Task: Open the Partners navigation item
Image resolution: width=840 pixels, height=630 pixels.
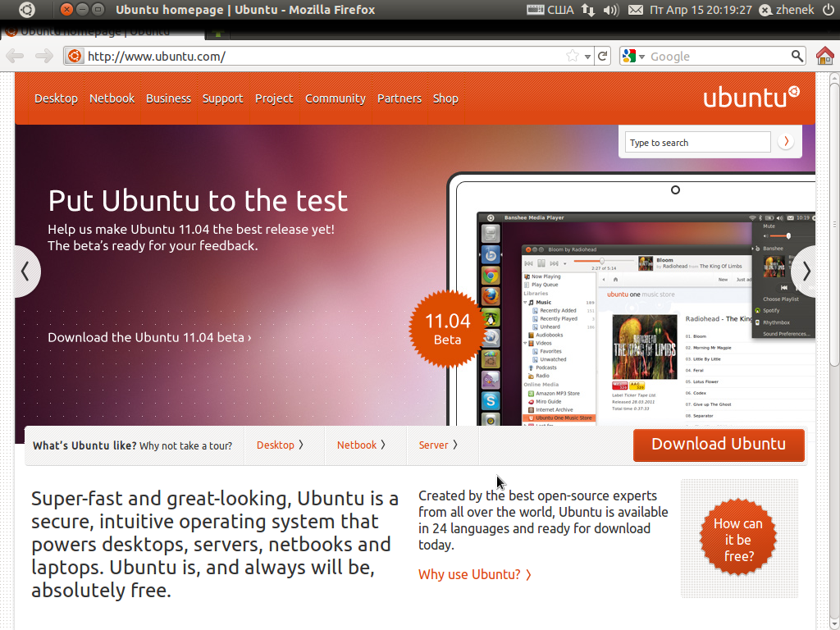Action: pyautogui.click(x=399, y=98)
